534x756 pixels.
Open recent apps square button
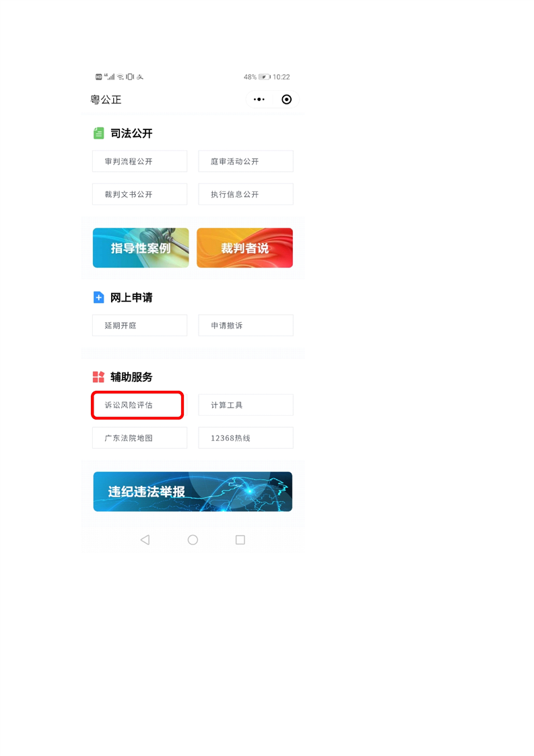(240, 540)
